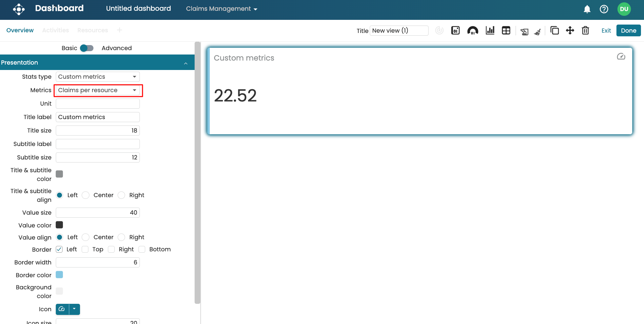The height and width of the screenshot is (324, 644).
Task: Click the Done button
Action: point(628,31)
